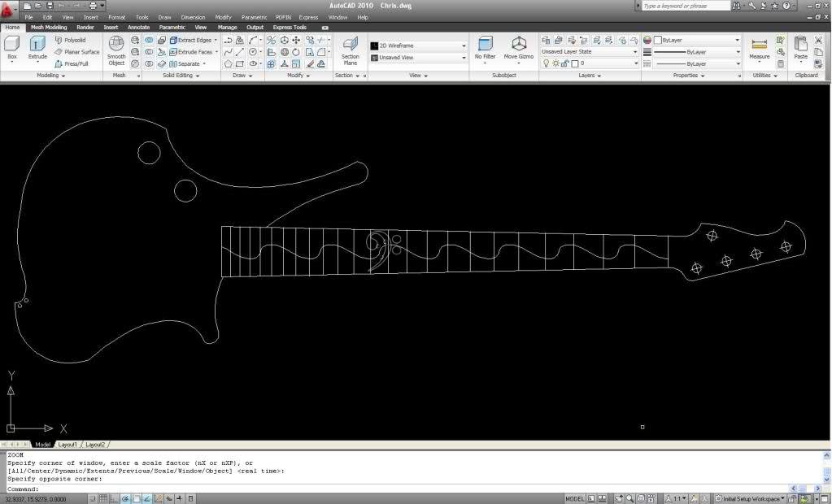Click the Save icon in quick access toolbar
Screen dimensions: 832x504
[x=50, y=6]
